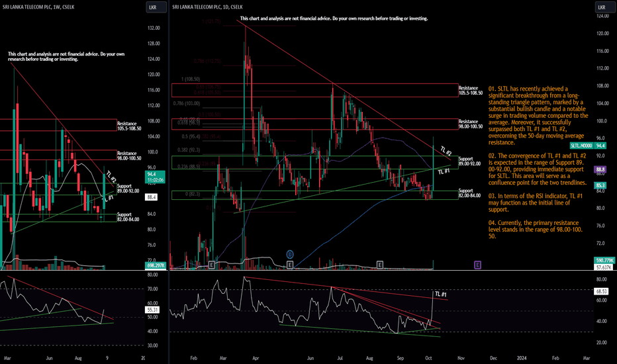Image resolution: width=617 pixels, height=364 pixels.
Task: Click the Nov label on the daily time axis
Action: 461,358
